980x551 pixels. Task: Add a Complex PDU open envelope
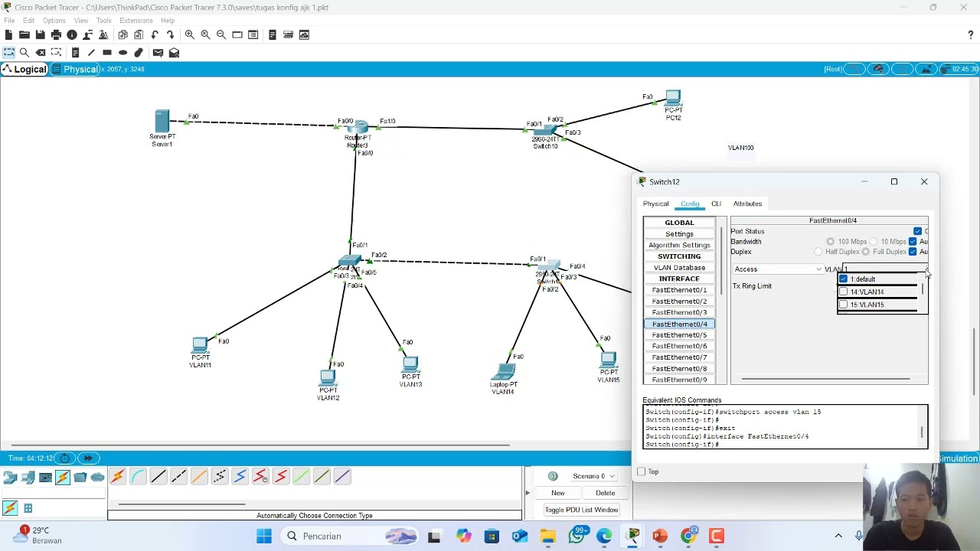[174, 53]
